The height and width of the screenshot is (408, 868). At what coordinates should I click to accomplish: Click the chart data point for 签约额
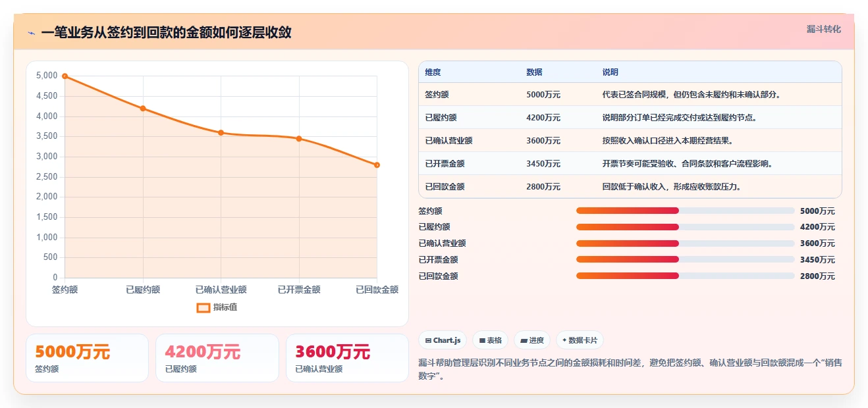tap(65, 76)
